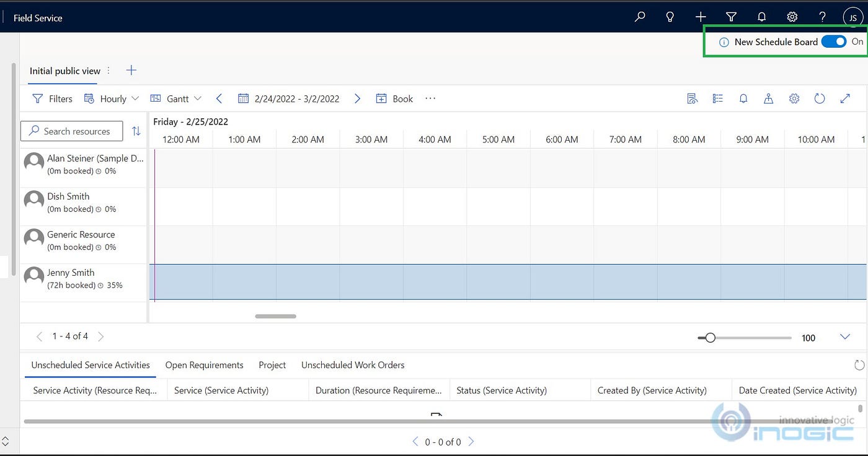Expand the Gantt view type dropdown
The width and height of the screenshot is (868, 456).
pyautogui.click(x=176, y=99)
